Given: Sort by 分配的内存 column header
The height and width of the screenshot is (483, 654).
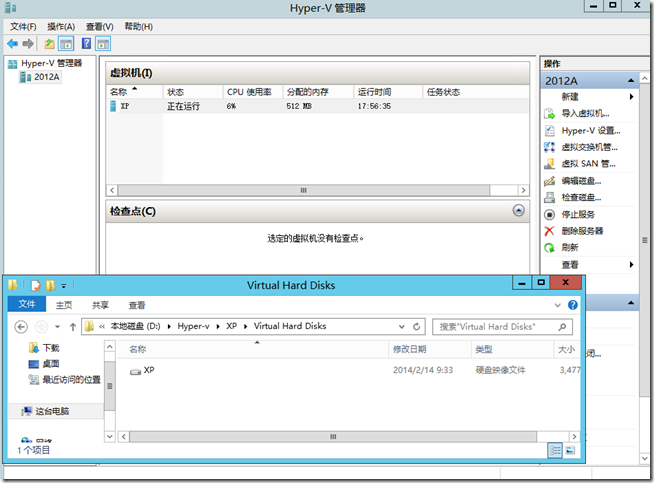Looking at the screenshot, I should click(318, 92).
